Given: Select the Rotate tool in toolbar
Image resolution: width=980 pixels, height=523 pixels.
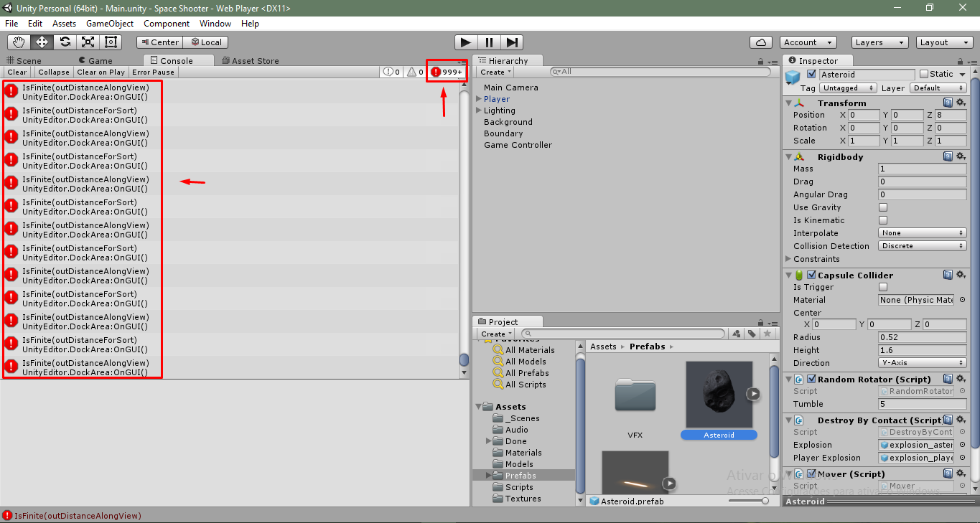Looking at the screenshot, I should click(x=65, y=42).
